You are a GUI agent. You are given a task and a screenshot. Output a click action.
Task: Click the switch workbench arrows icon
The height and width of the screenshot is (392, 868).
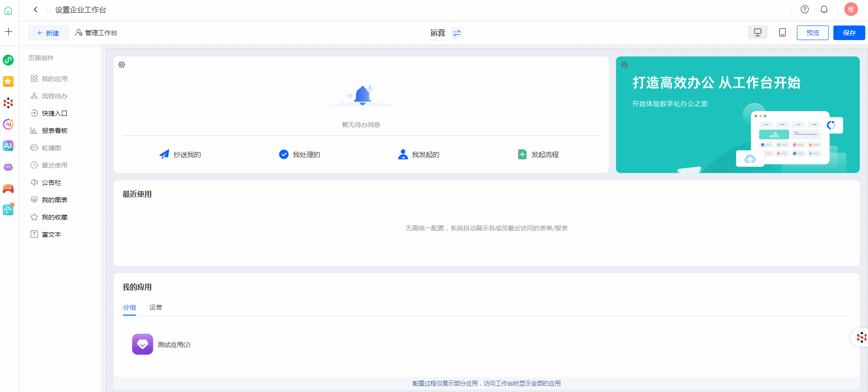tap(457, 33)
